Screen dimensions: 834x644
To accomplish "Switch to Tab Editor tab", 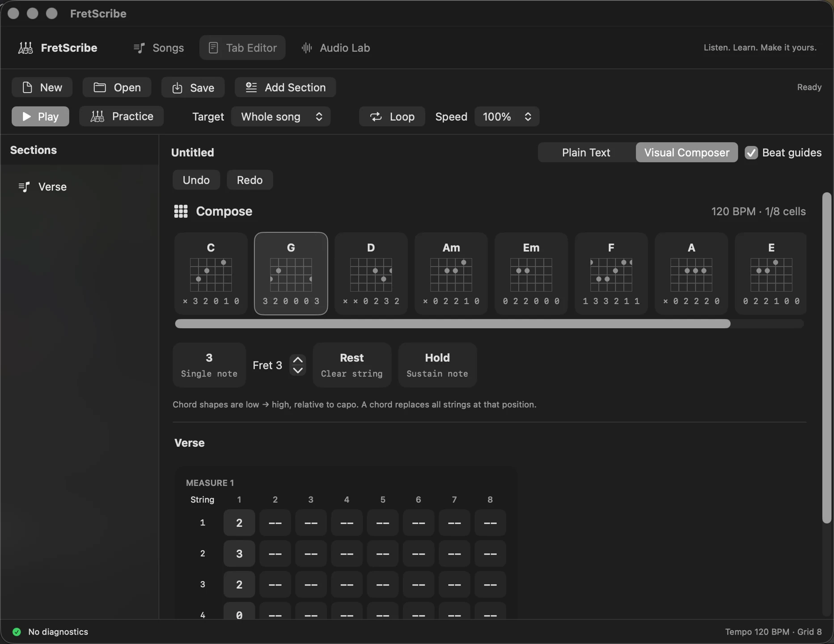I will [242, 48].
